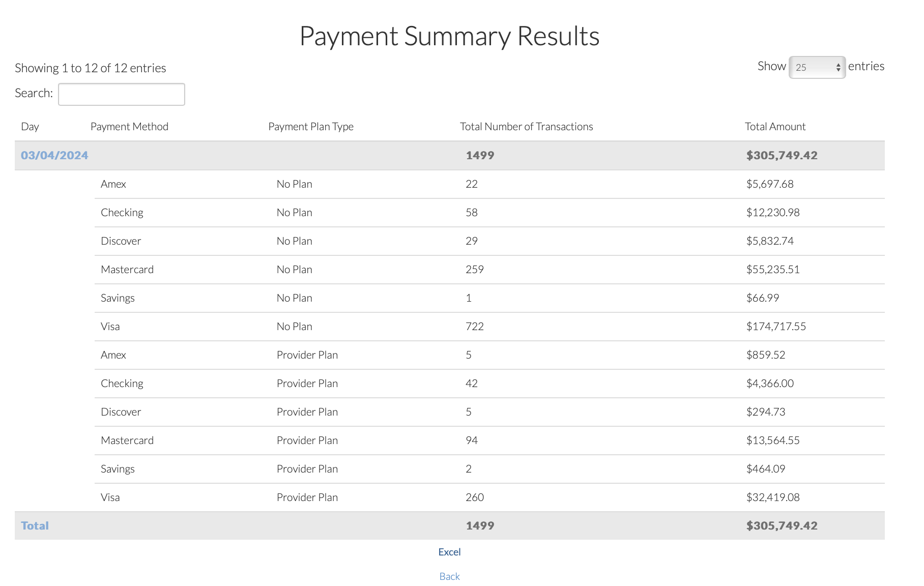Select the Amex No Plan row
This screenshot has height=586, width=924.
point(113,184)
